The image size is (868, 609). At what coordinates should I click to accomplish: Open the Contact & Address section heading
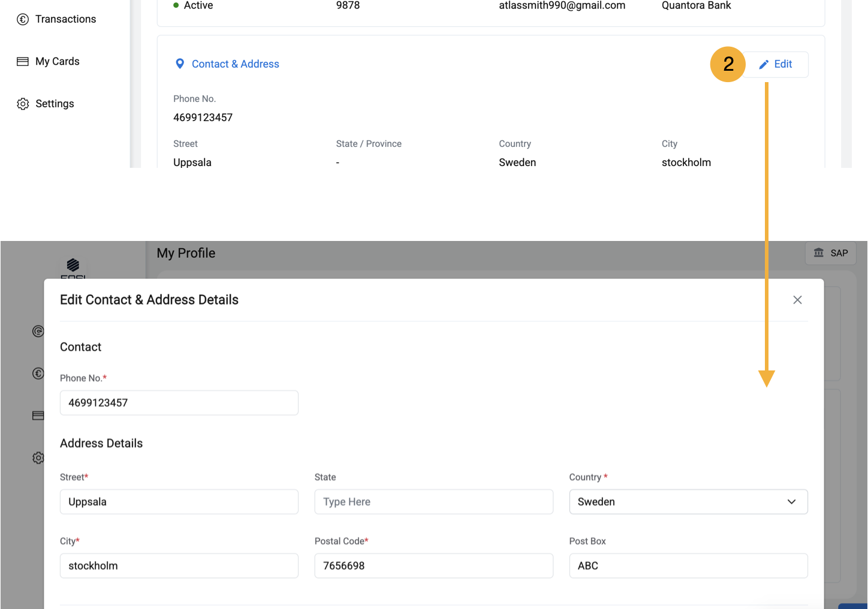click(x=235, y=64)
